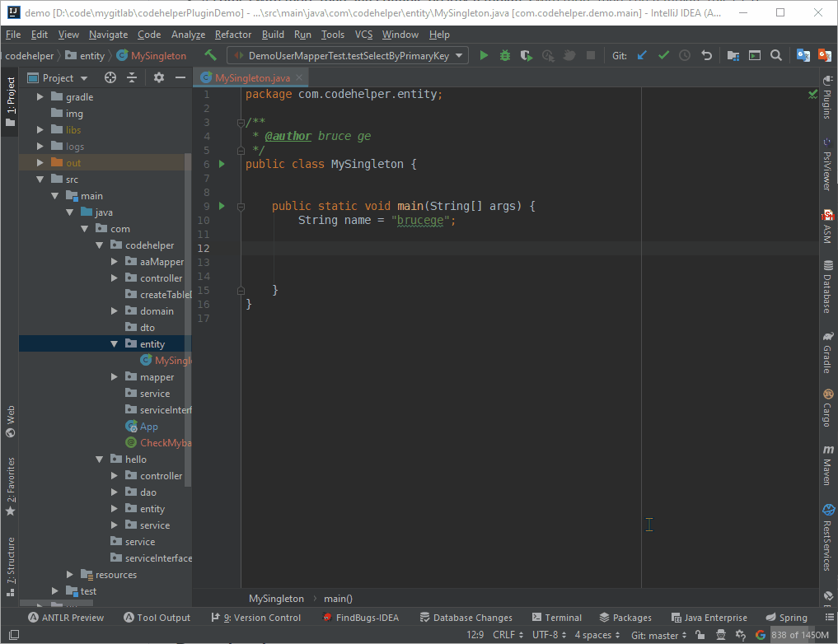Viewport: 838px width, 644px height.
Task: Open Database Changes tool window
Action: pyautogui.click(x=466, y=618)
